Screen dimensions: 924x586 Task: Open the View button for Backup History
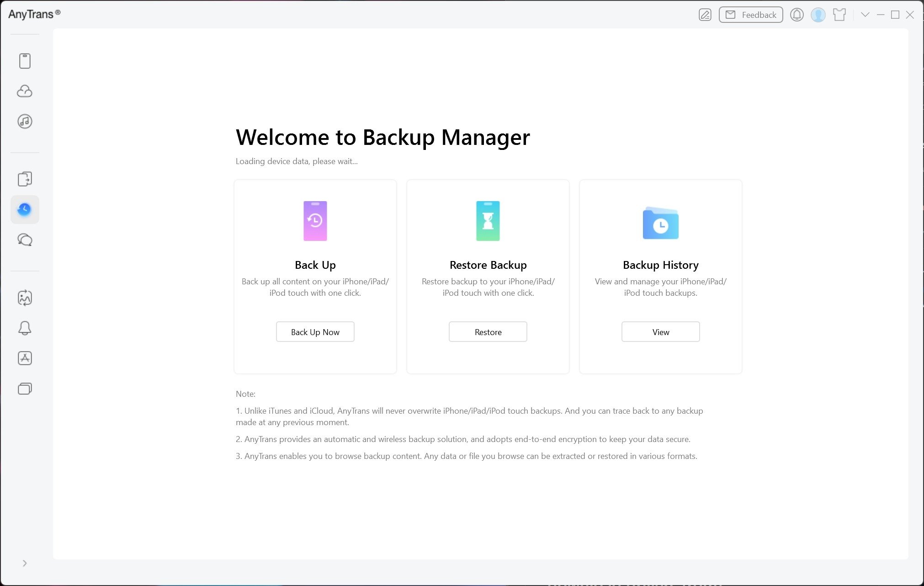pyautogui.click(x=661, y=331)
